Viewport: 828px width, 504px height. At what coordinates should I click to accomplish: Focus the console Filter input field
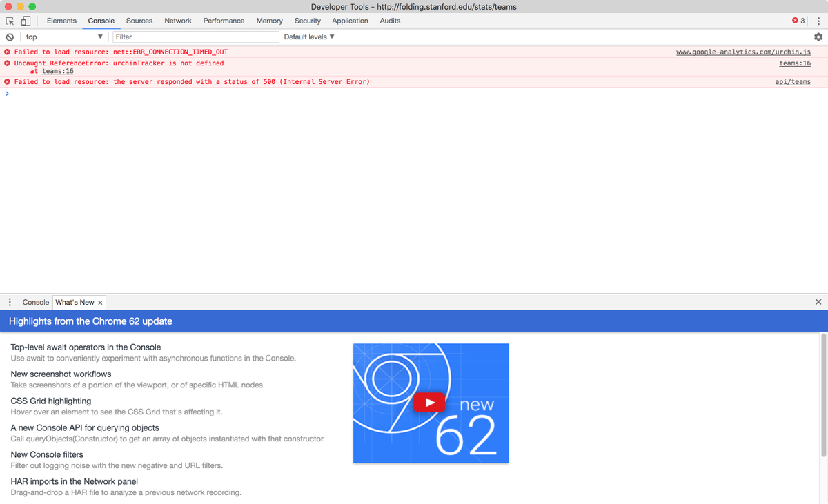[x=196, y=37]
